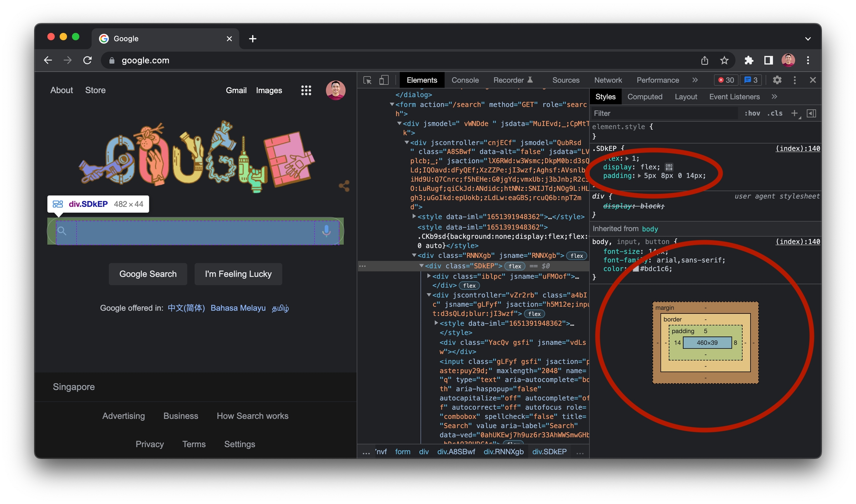Activate the inspect element picker tool
This screenshot has height=504, width=856.
click(367, 80)
